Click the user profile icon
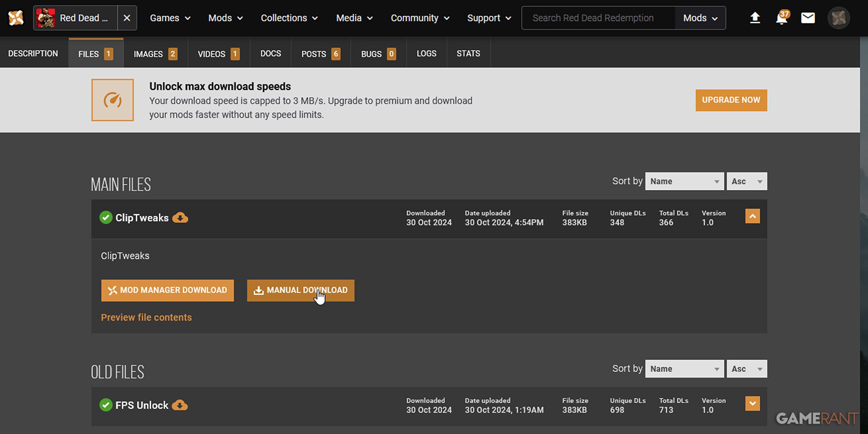868x434 pixels. (x=839, y=18)
